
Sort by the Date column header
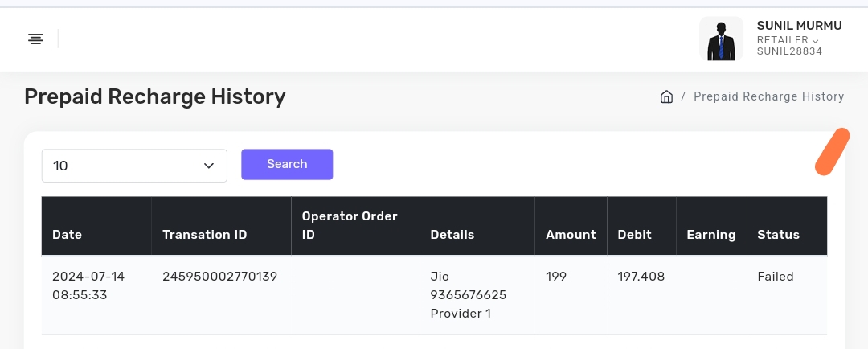(68, 235)
